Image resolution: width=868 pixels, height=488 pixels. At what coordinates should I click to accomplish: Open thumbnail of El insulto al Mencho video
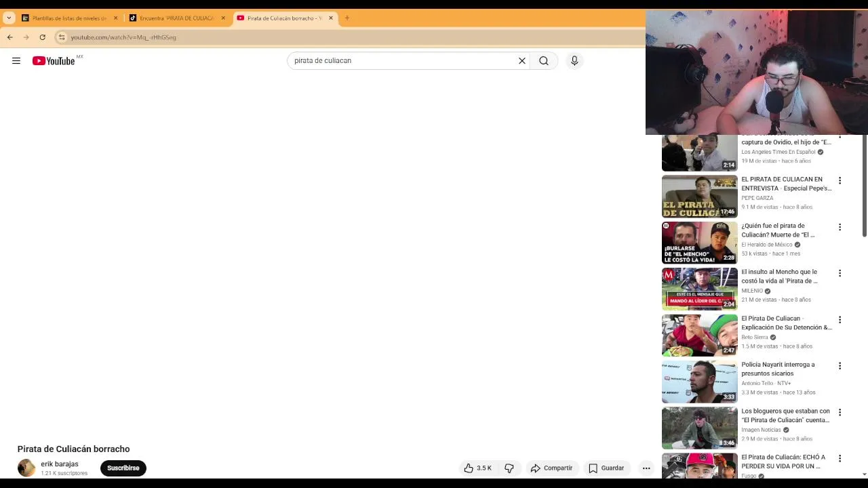699,289
